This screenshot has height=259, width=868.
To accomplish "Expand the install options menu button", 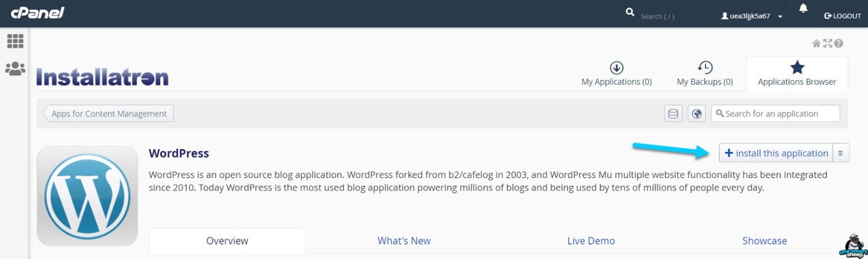I will tap(841, 153).
